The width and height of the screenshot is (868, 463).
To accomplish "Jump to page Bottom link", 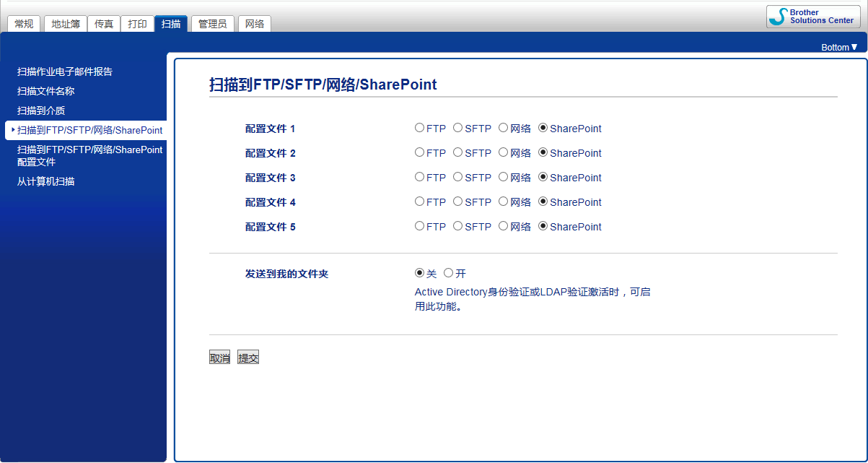I will [x=839, y=47].
